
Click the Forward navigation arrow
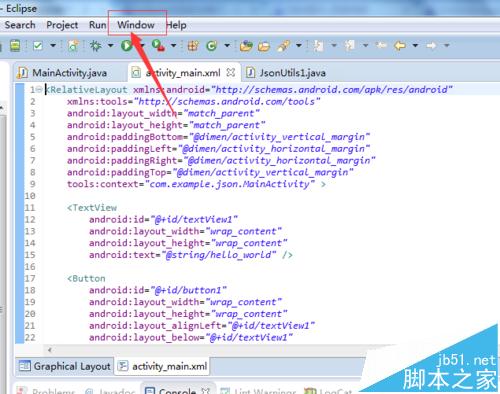[x=431, y=45]
